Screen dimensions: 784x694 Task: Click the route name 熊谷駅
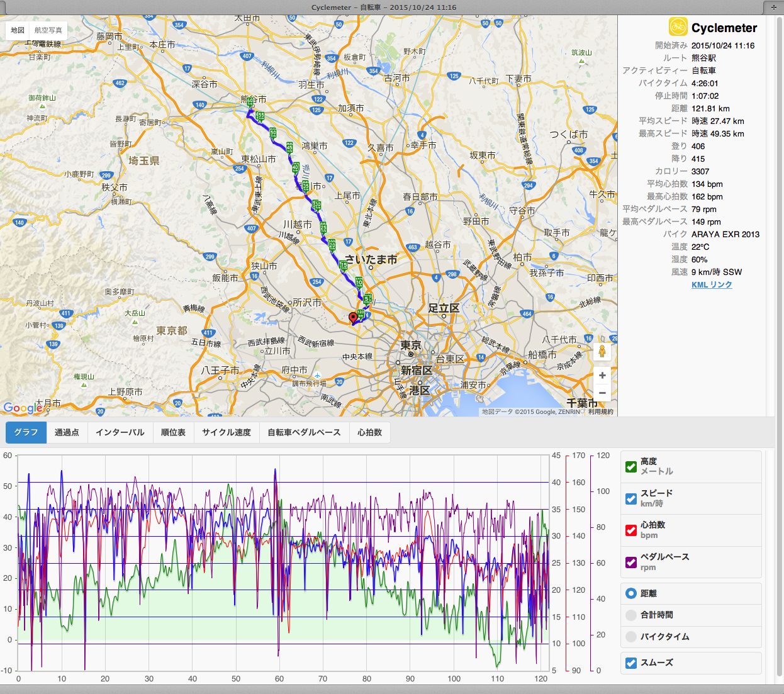pyautogui.click(x=704, y=58)
